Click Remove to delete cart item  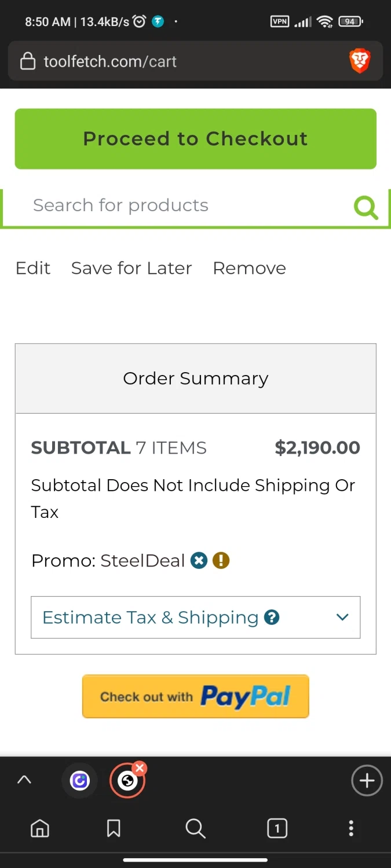point(249,268)
